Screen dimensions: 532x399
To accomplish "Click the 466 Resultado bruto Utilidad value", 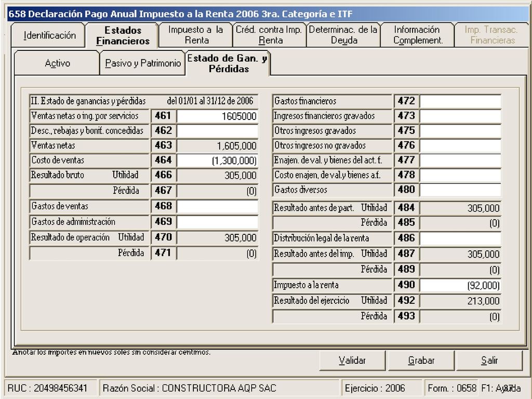I will tap(218, 176).
